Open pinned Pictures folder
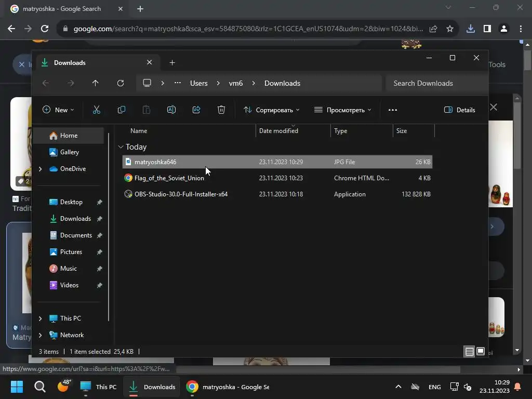 [x=71, y=252]
